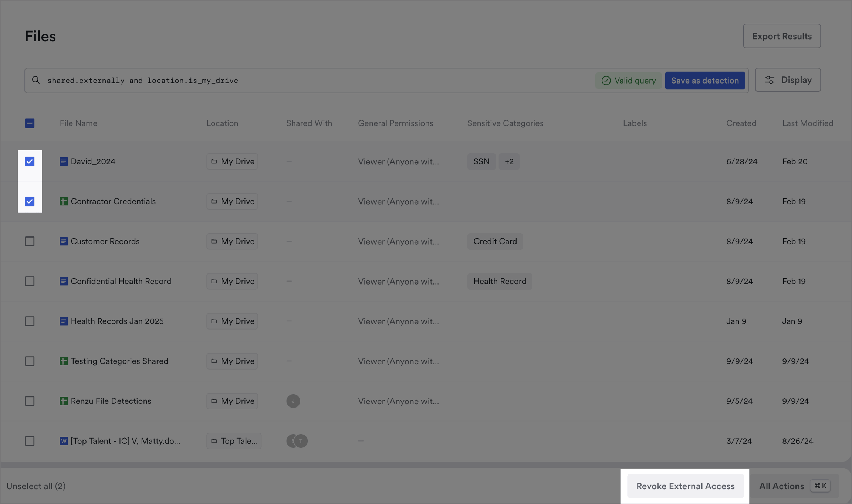Tick the Testing Categories Shared checkbox
Viewport: 852px width, 504px height.
click(x=30, y=361)
